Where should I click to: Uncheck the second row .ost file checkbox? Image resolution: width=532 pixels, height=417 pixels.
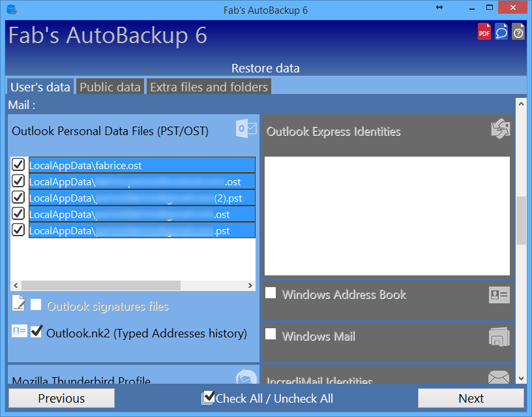(x=18, y=181)
